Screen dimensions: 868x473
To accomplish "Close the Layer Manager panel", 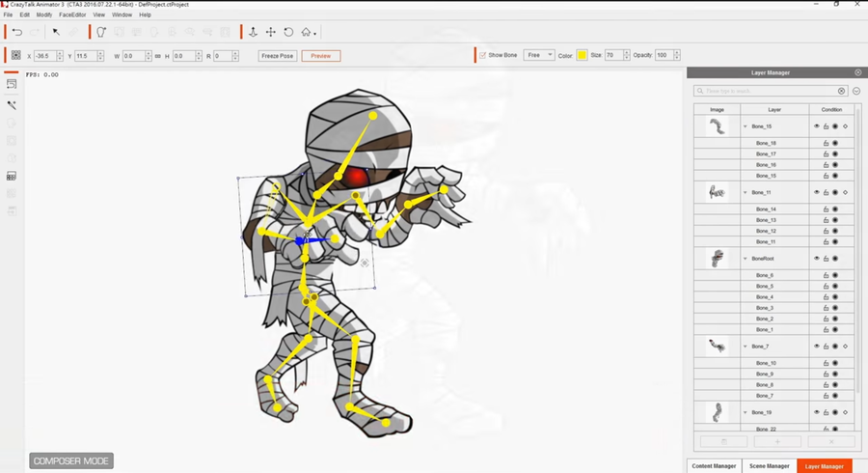I will [858, 72].
